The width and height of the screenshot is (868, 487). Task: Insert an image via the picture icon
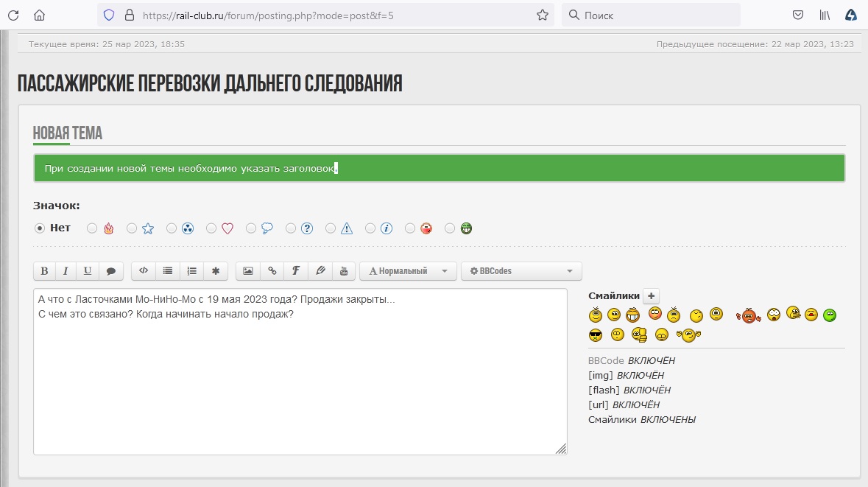248,271
